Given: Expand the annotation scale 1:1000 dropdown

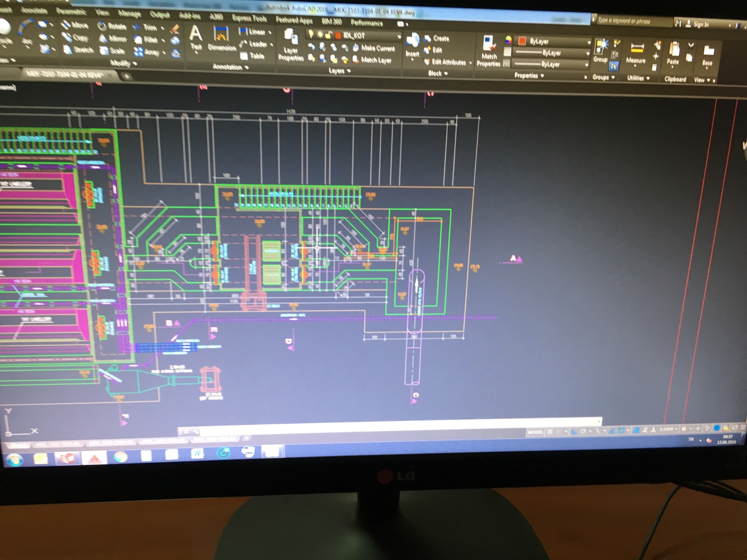Looking at the screenshot, I should point(668,429).
